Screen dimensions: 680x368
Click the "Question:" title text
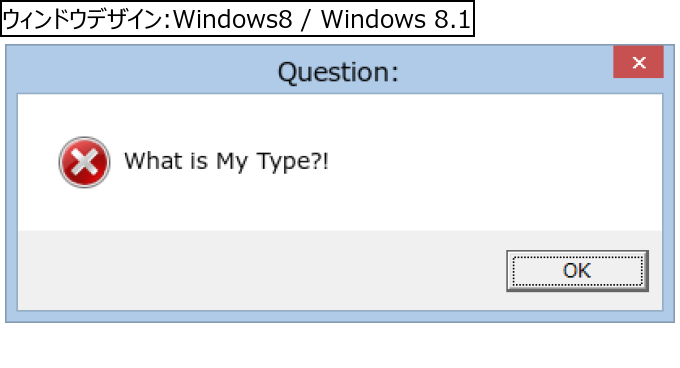click(338, 72)
